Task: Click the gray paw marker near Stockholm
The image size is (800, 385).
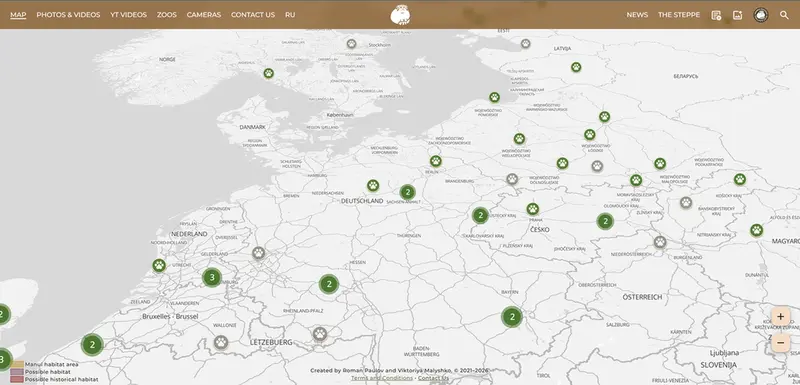Action: pyautogui.click(x=352, y=44)
